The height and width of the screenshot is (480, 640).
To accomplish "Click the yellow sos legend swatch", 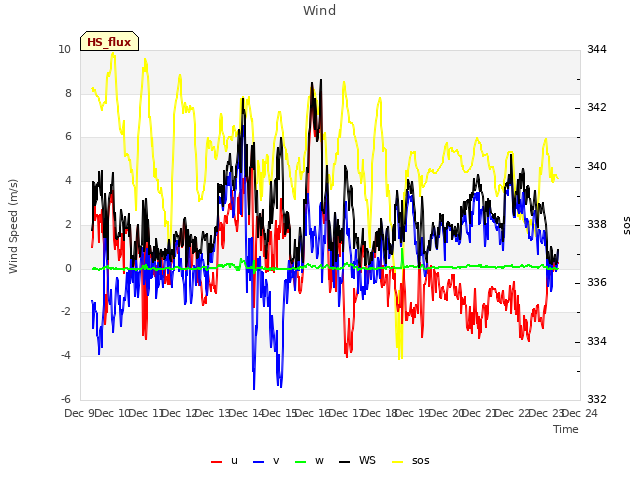I will click(x=398, y=462).
